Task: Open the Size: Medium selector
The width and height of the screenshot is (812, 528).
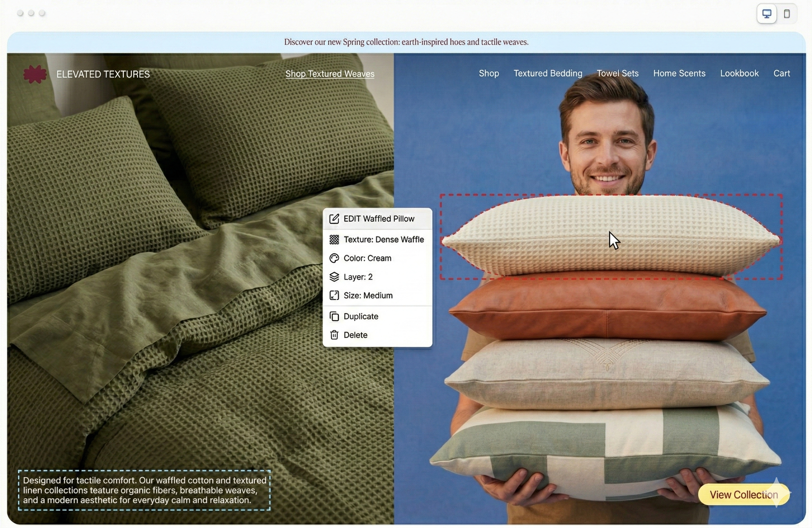Action: 368,295
